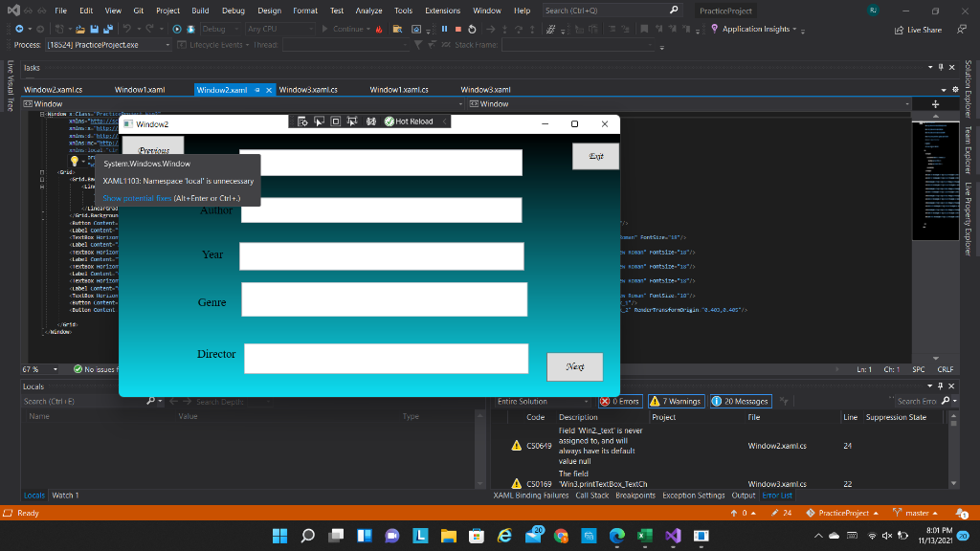Open Live Visual Tree icon in debug toolbar
The width and height of the screenshot is (980, 551).
click(x=302, y=121)
